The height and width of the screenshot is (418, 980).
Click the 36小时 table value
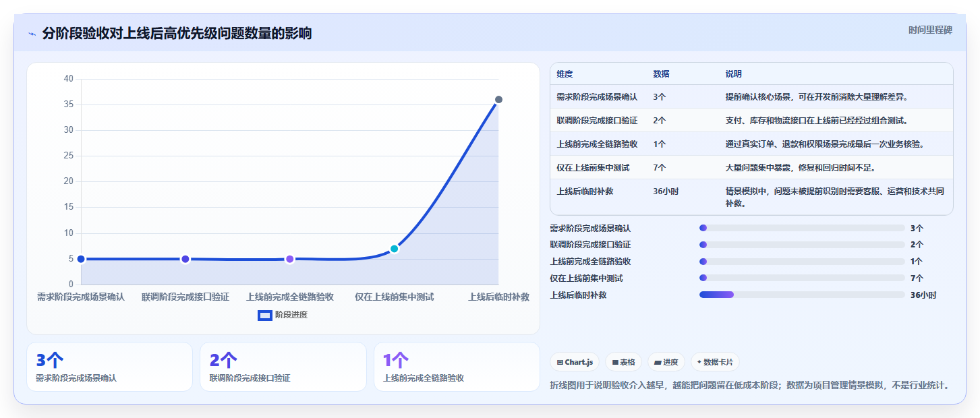coord(666,191)
